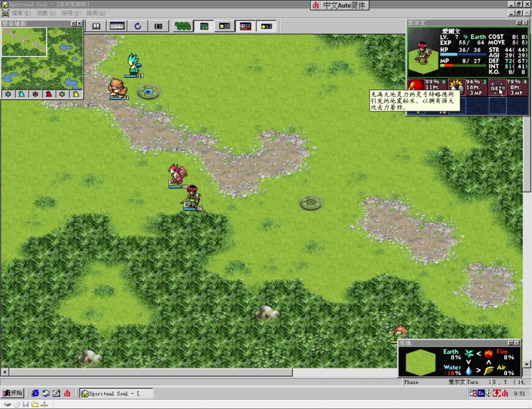
Task: Click the minimap overview image
Action: 42,58
